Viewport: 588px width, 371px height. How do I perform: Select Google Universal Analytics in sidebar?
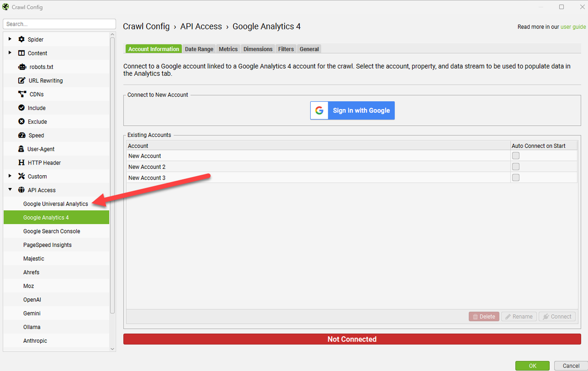pos(56,204)
